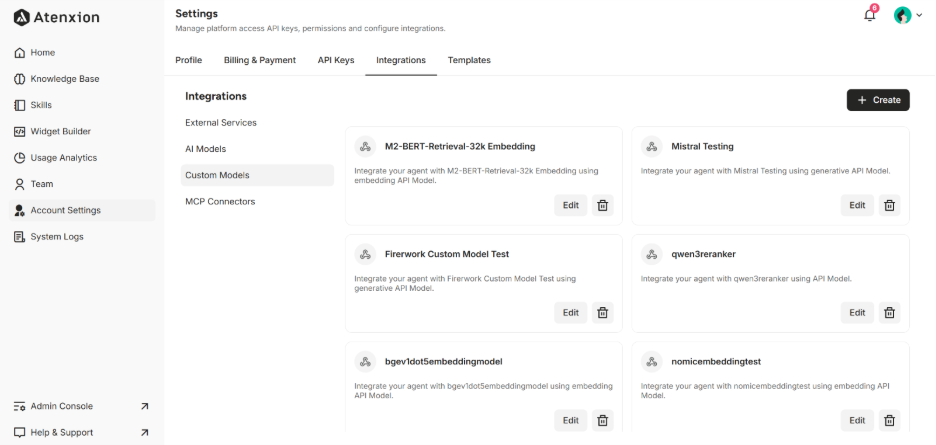Select MCP Connectors category
Viewport: 936px width, 445px height.
(x=257, y=201)
